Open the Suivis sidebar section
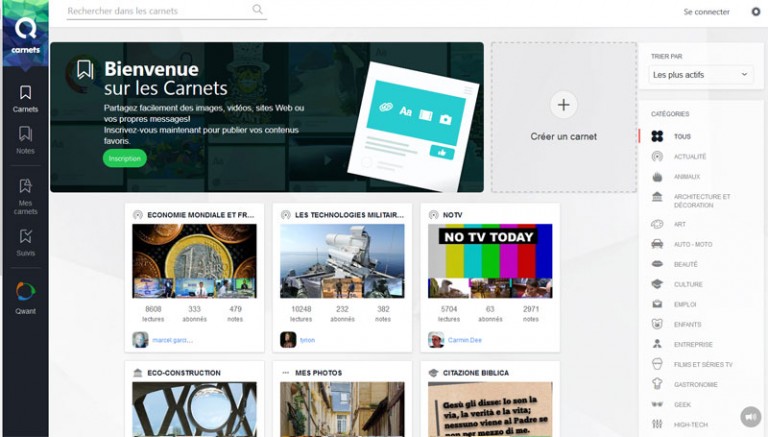768x437 pixels. tap(25, 243)
